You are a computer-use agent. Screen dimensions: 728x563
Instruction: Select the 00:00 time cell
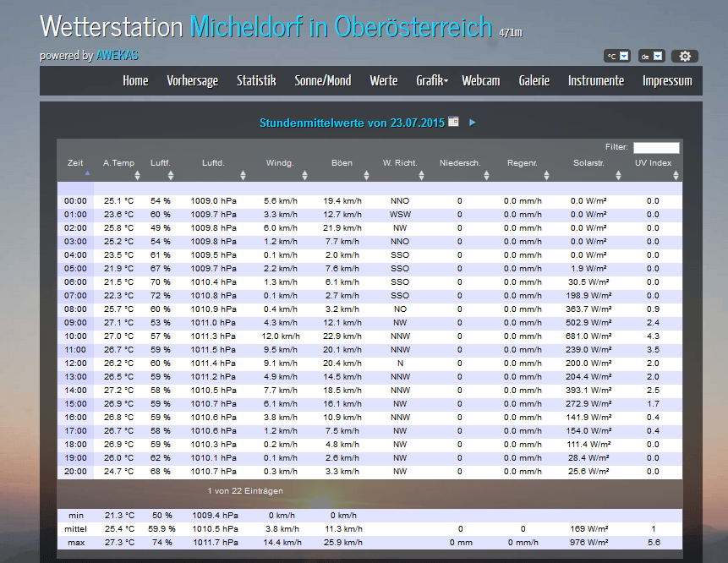point(75,201)
